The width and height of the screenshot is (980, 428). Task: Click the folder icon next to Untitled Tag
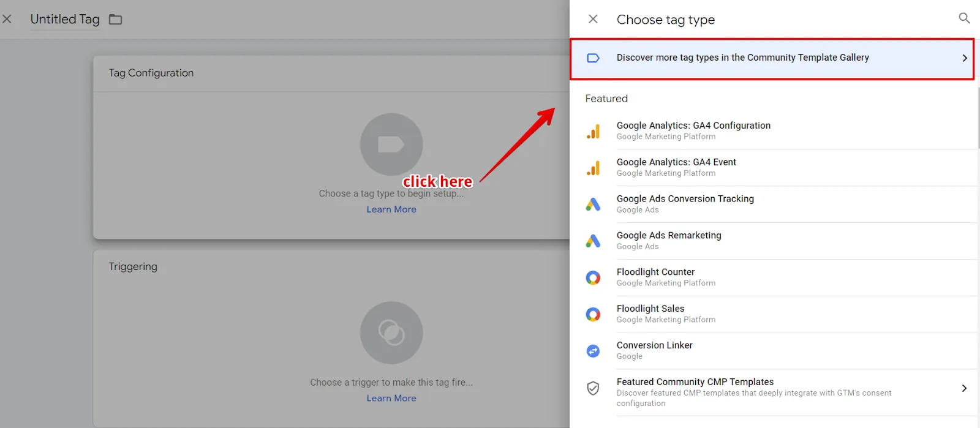[x=115, y=20]
